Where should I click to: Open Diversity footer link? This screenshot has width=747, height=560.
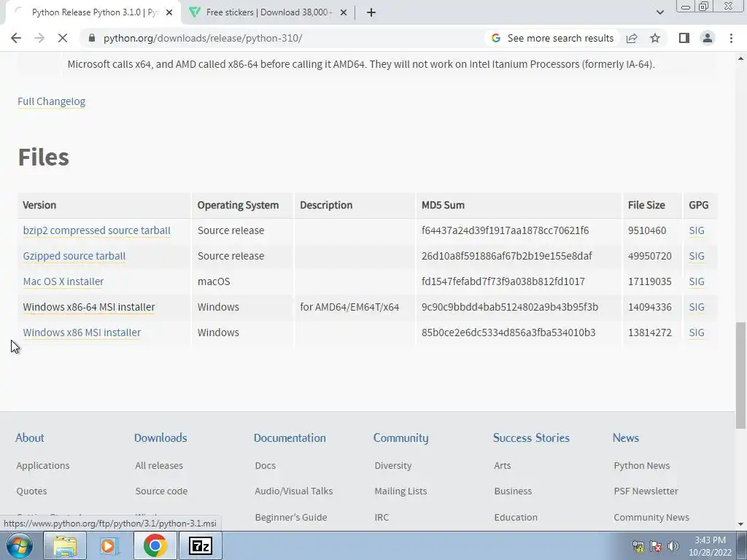tap(393, 466)
